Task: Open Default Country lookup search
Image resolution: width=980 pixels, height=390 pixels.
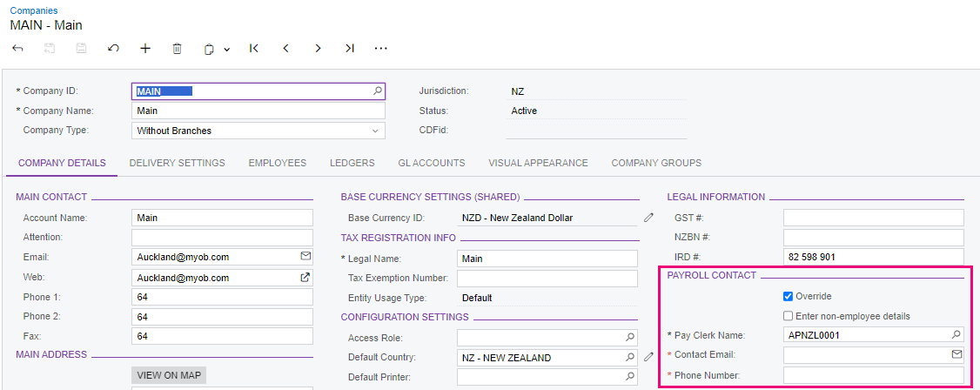Action: click(x=630, y=357)
